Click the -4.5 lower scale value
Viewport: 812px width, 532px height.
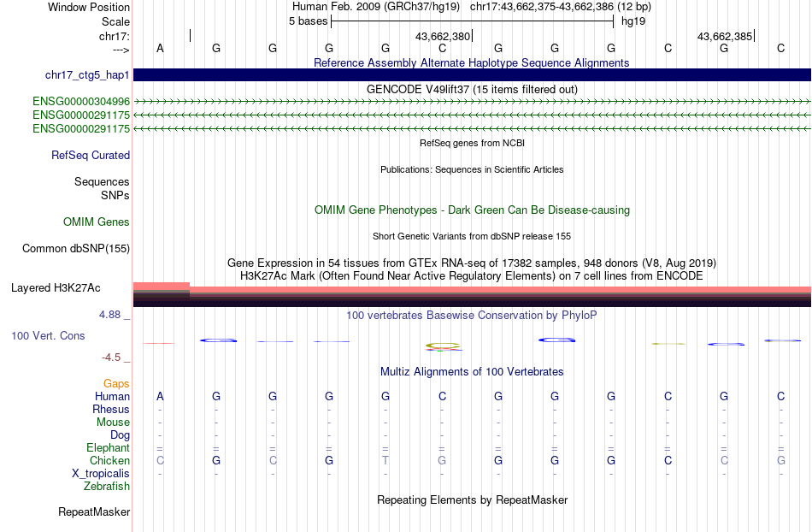pos(111,358)
